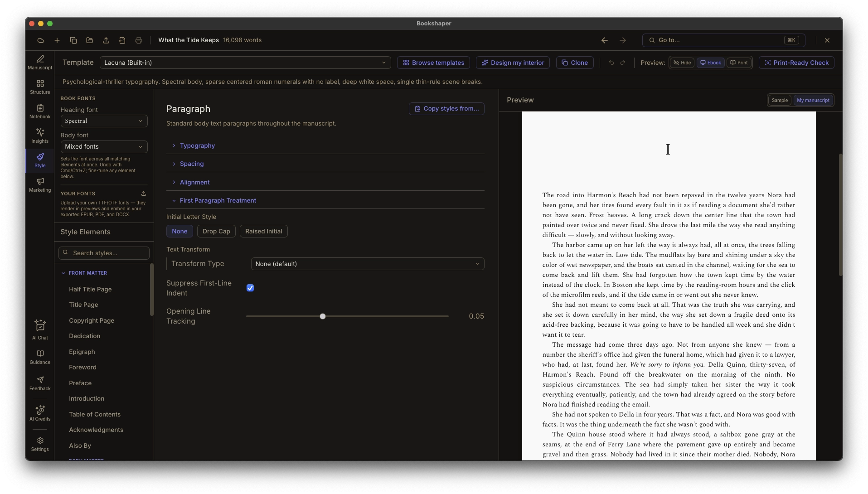Click the style elements list scrollbar
Screen dimensions: 868x494
coord(151,289)
